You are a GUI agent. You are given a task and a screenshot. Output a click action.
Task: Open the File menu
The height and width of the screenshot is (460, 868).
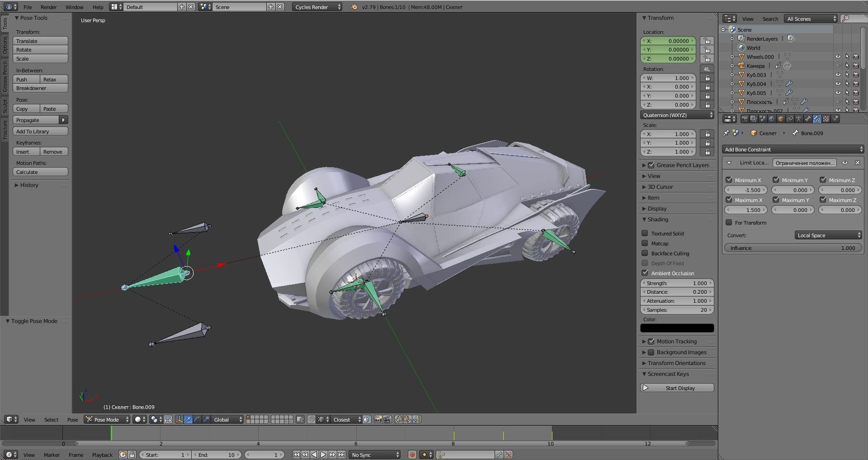(28, 7)
